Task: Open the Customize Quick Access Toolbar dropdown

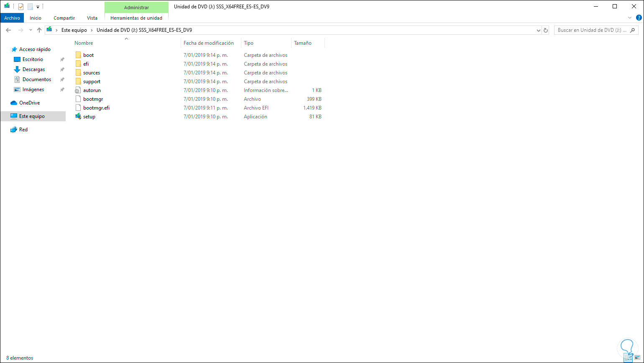Action: pyautogui.click(x=38, y=7)
